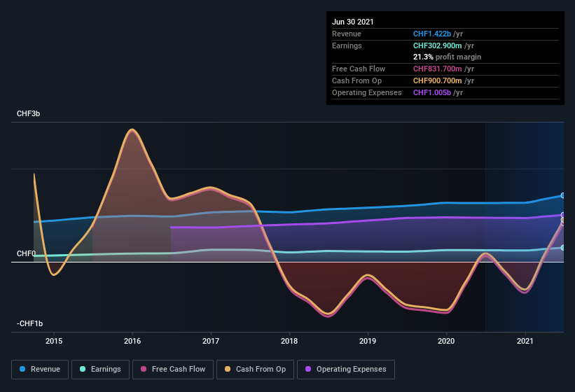Click the 2015 x-axis year label
This screenshot has width=575, height=392.
[54, 341]
